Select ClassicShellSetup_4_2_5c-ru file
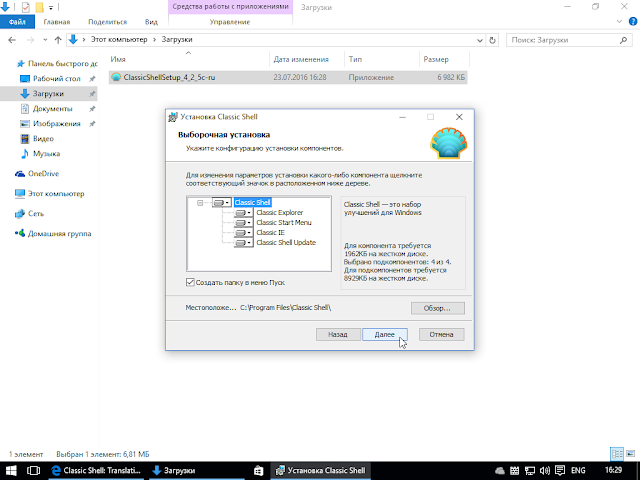The image size is (640, 480). pyautogui.click(x=288, y=77)
